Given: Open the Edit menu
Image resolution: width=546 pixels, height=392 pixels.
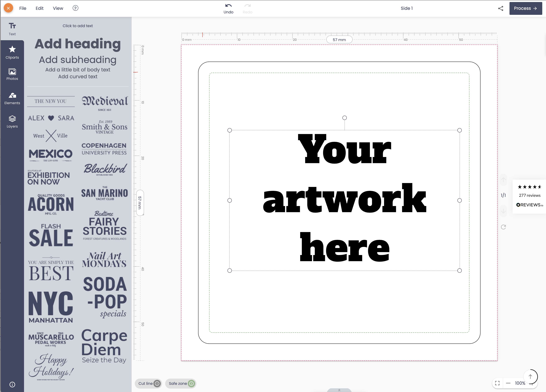Looking at the screenshot, I should 39,8.
